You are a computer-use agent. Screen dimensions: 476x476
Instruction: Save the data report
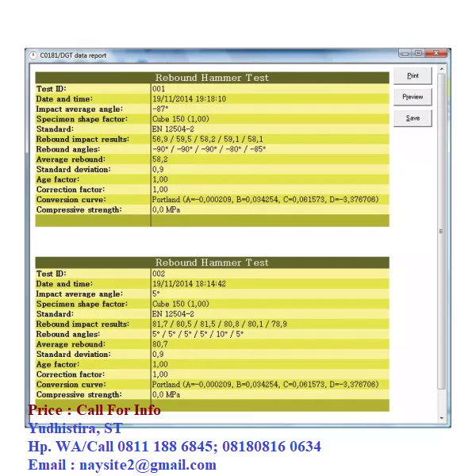[413, 118]
